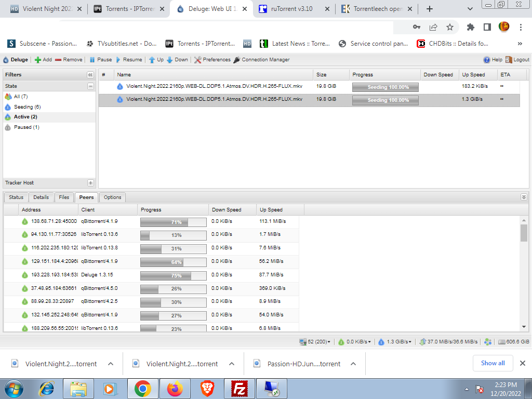Click Show all downloads button
This screenshot has height=399, width=532.
pyautogui.click(x=493, y=363)
